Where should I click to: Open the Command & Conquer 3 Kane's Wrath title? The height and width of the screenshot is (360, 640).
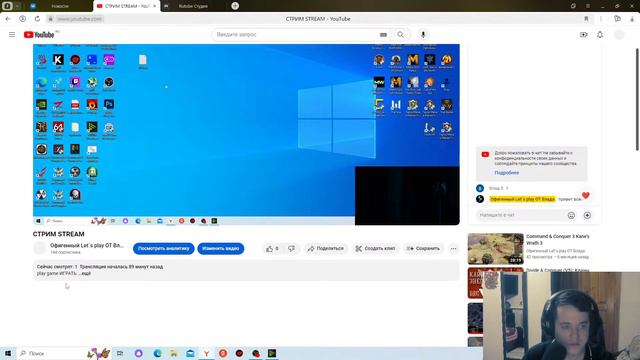(x=558, y=240)
